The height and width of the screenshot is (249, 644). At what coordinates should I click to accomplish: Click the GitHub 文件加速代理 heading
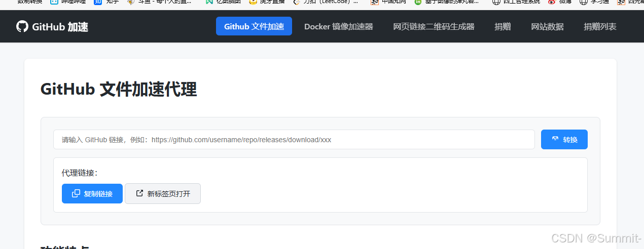point(119,89)
